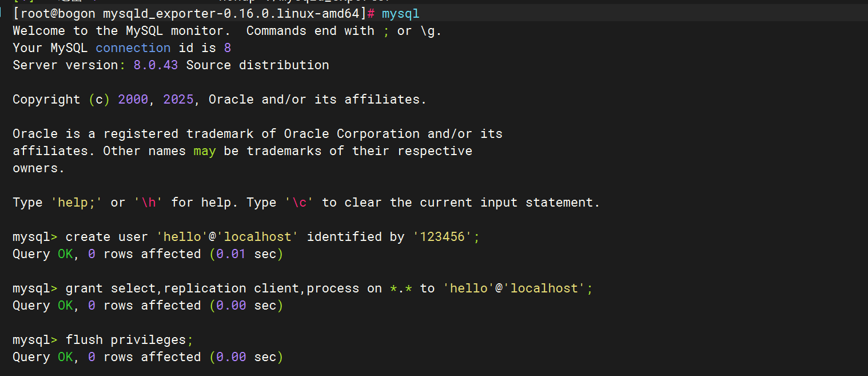Click the password '123456'
Image resolution: width=868 pixels, height=376 pixels.
tap(442, 237)
